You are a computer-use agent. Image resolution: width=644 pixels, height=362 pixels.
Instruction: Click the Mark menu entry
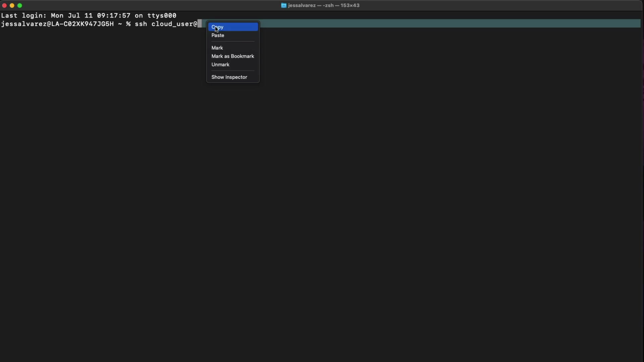point(217,48)
